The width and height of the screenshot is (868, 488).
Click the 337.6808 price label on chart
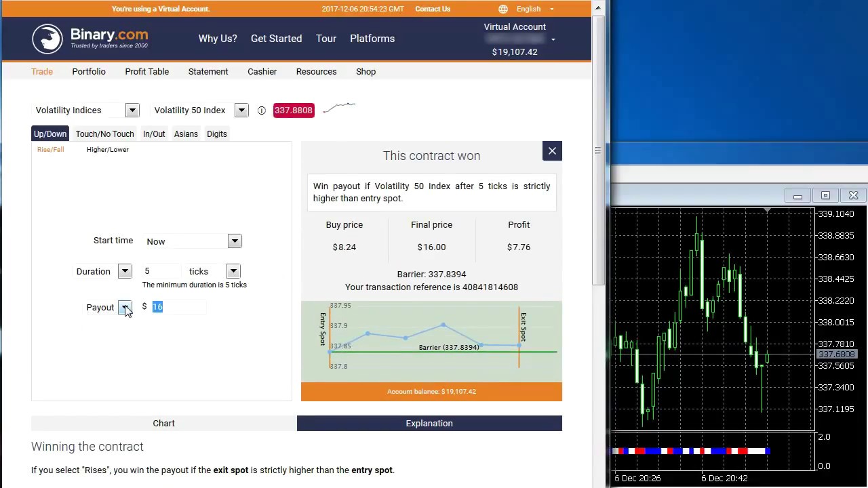[837, 354]
